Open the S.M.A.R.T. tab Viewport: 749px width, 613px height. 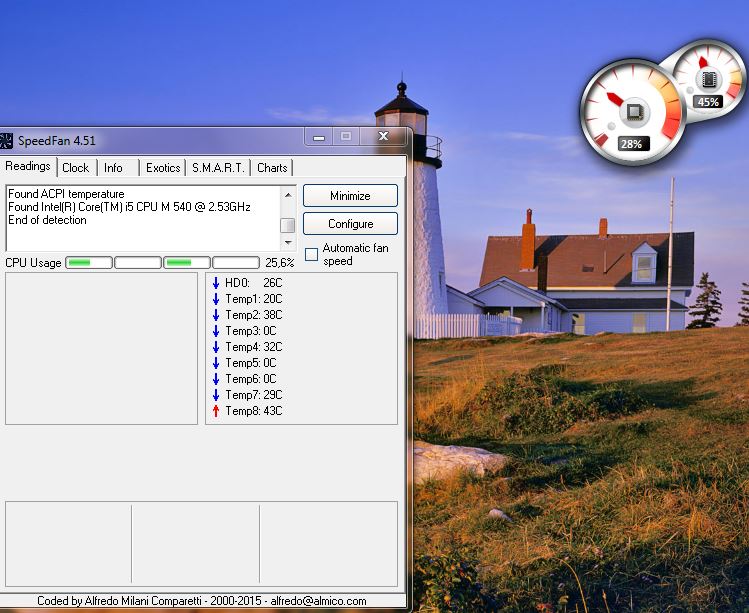pos(219,168)
